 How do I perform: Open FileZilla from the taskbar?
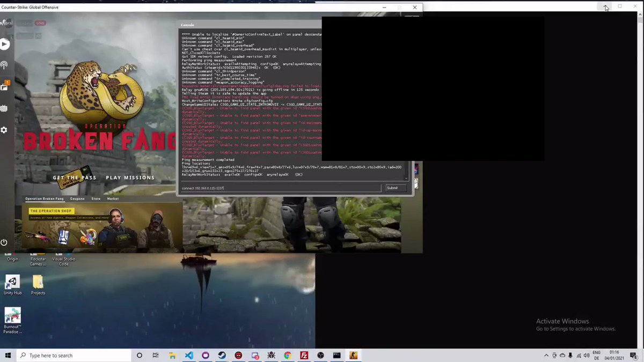coord(304,355)
